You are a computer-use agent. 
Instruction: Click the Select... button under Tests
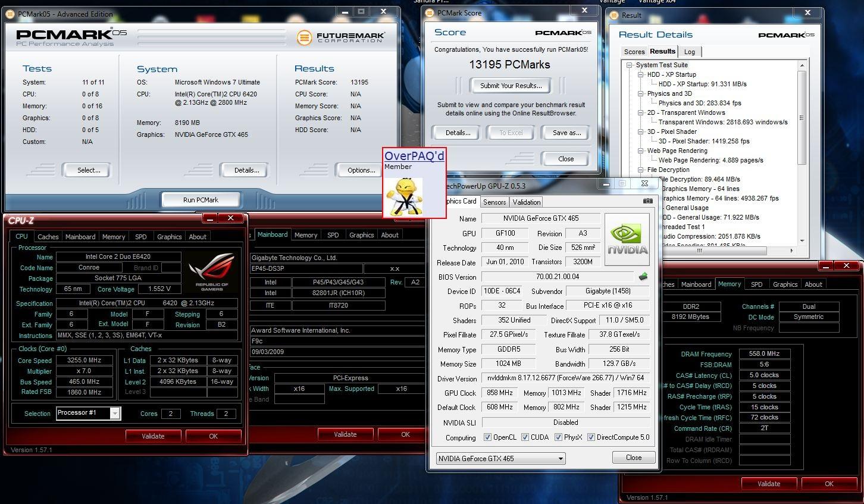click(89, 170)
